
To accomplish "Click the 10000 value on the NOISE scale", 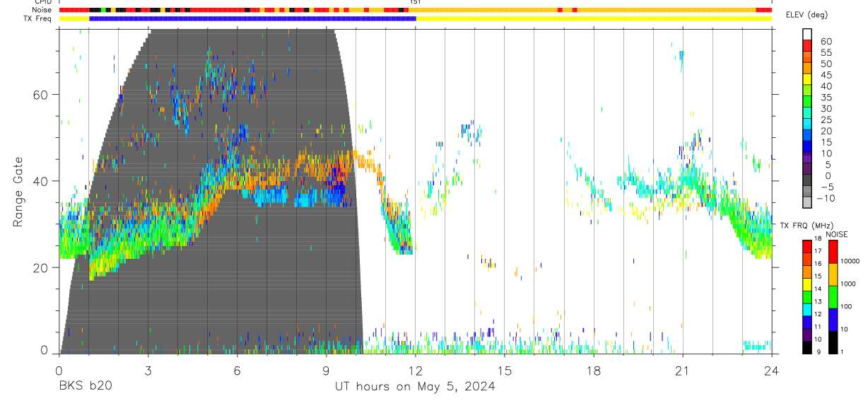I will [x=850, y=261].
